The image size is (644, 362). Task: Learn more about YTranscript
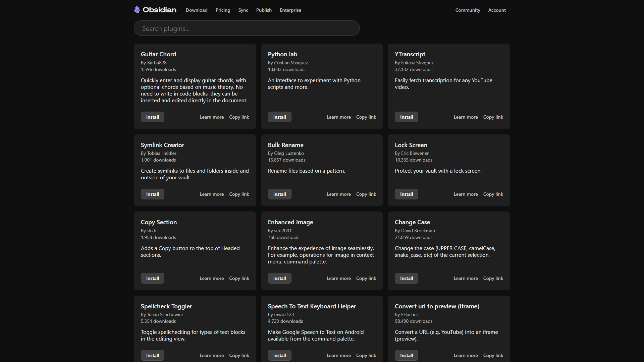click(466, 117)
